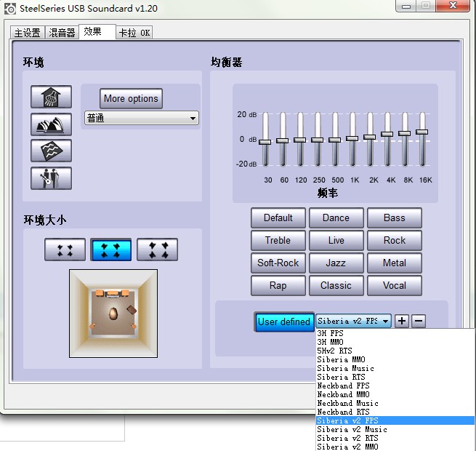Click the 250 Hz equalizer slider handle
The height and width of the screenshot is (451, 476).
pos(318,140)
